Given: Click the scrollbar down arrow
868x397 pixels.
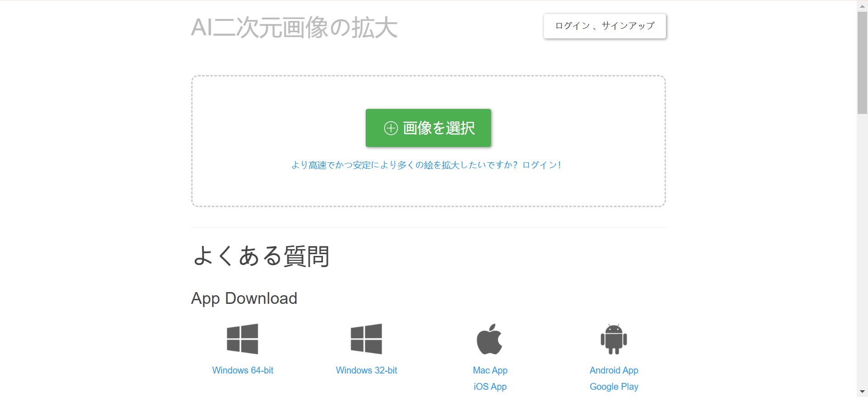Looking at the screenshot, I should pyautogui.click(x=862, y=392).
